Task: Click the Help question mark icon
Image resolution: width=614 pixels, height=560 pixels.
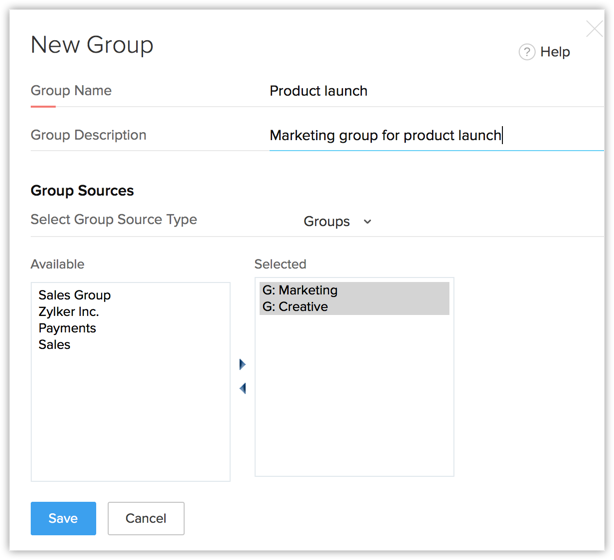Action: coord(527,52)
